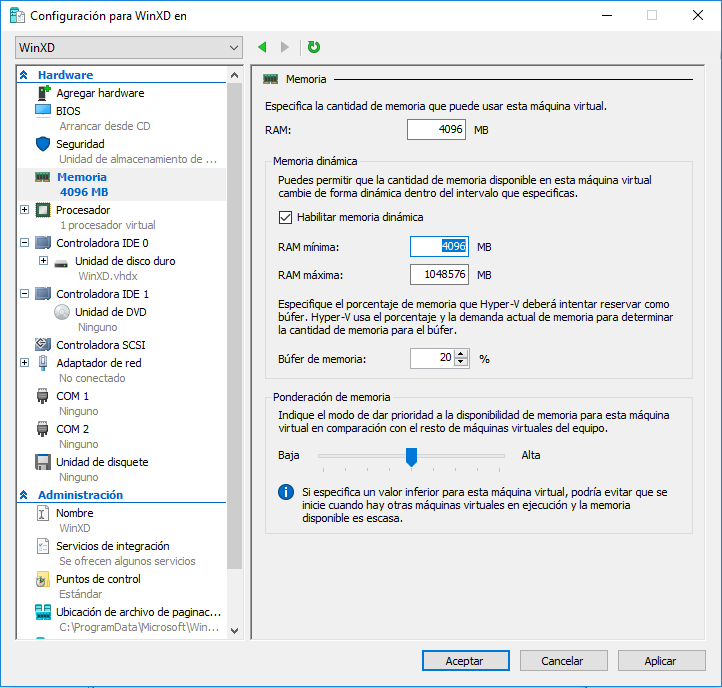Viewport: 722px width, 688px height.
Task: Expand Unidad de disco duro node
Action: click(43, 261)
